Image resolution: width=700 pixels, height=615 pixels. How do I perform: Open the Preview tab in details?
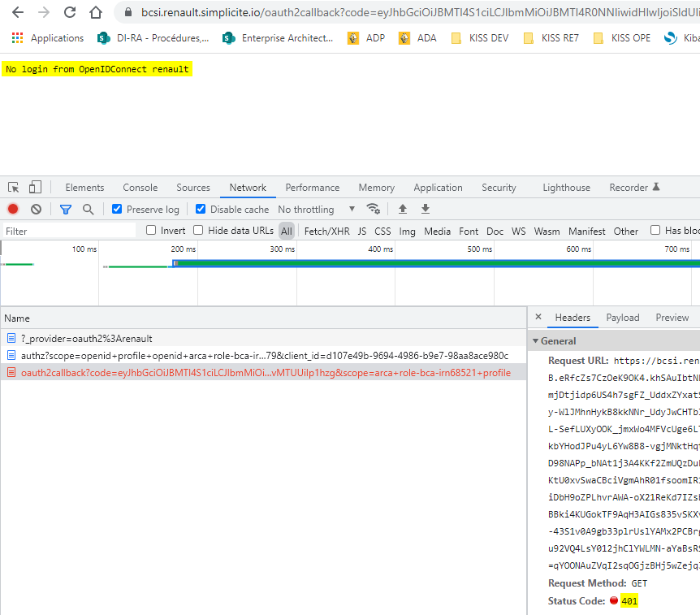672,318
